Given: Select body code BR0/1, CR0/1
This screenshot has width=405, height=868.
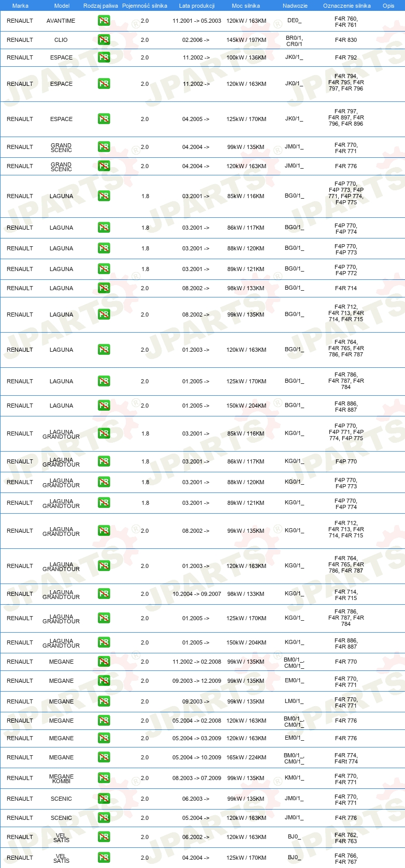Looking at the screenshot, I should [x=294, y=41].
